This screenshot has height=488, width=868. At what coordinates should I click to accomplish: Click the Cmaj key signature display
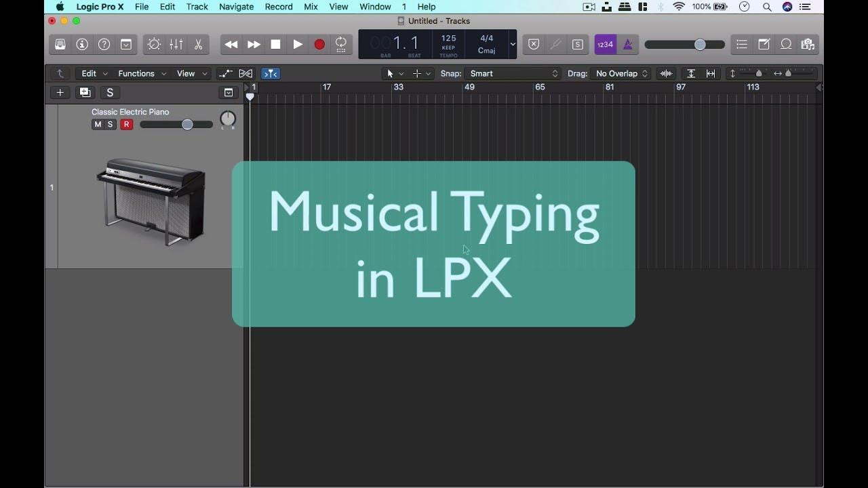coord(486,51)
